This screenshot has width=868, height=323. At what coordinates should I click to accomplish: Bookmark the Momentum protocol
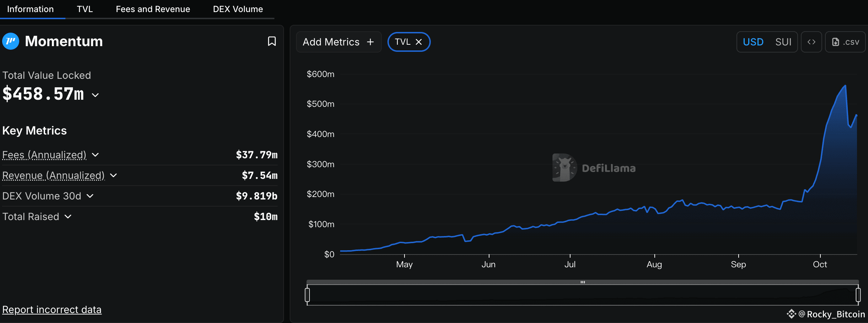(272, 42)
